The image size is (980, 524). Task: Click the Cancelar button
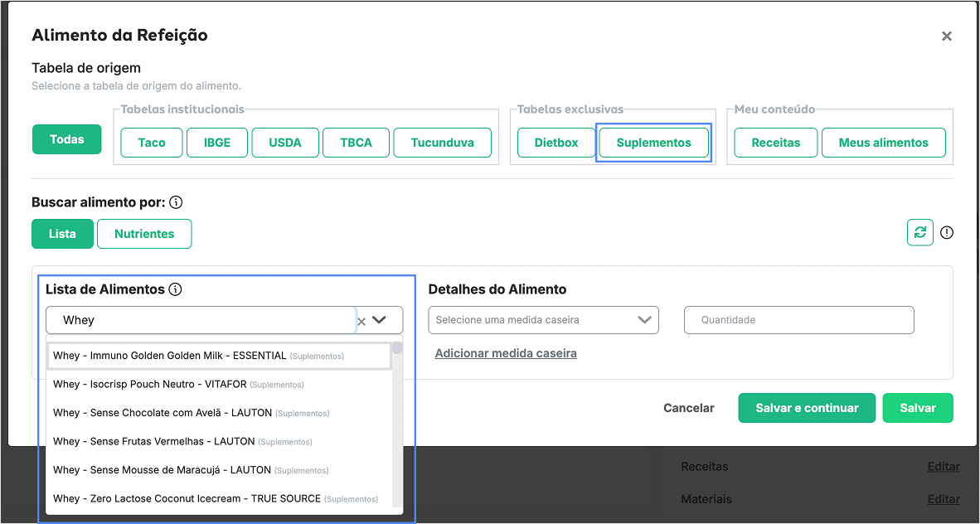coord(688,408)
